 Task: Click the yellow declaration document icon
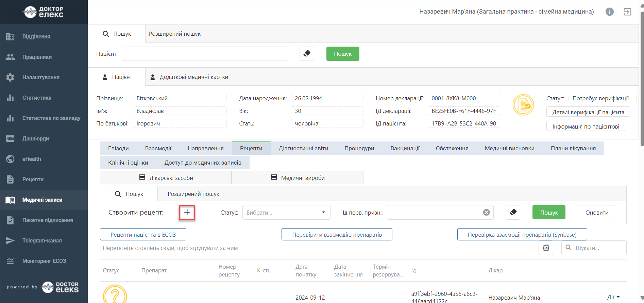[523, 105]
